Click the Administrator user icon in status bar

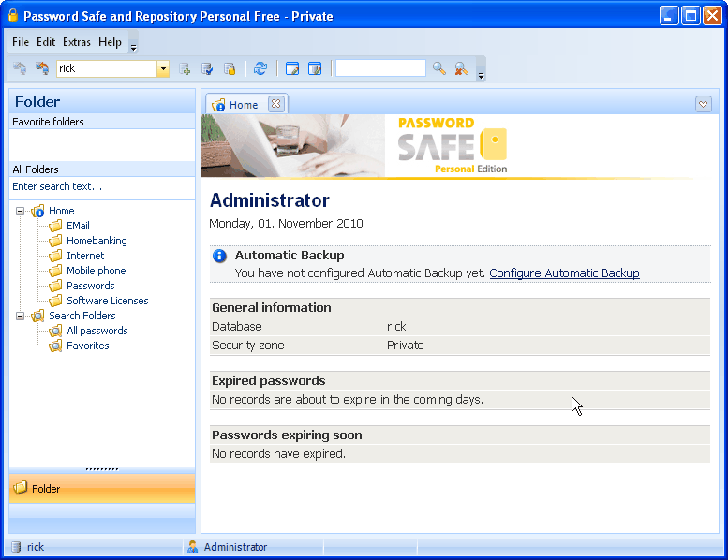[x=192, y=547]
